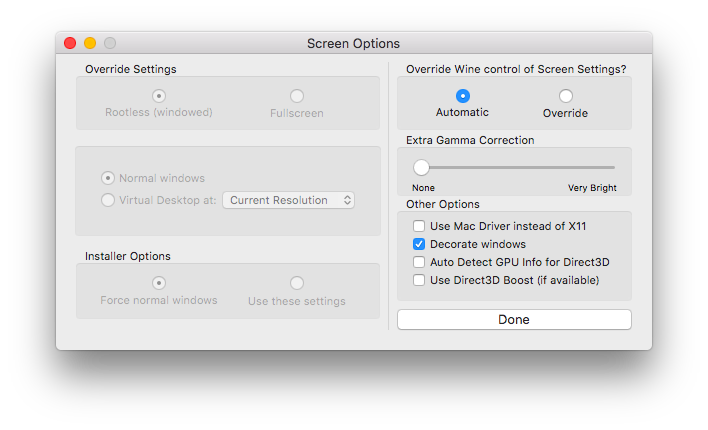Enable Use Mac Driver instead of X11

click(419, 226)
